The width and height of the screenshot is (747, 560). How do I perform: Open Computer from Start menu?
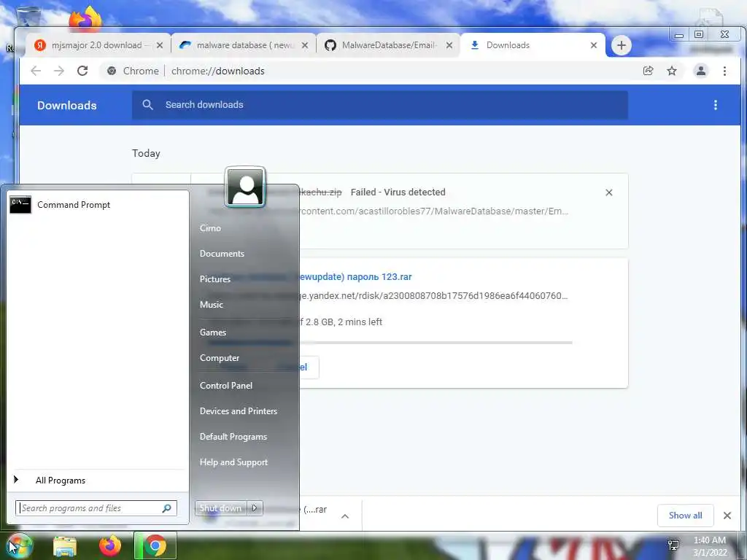tap(219, 358)
